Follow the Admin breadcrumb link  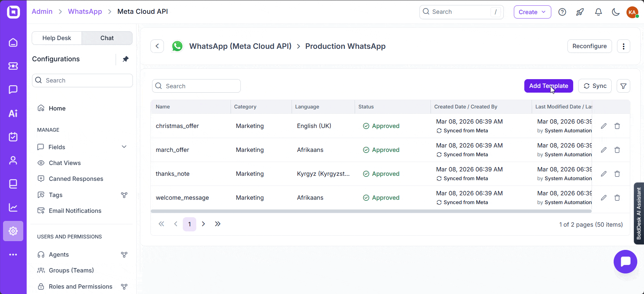[x=42, y=11]
